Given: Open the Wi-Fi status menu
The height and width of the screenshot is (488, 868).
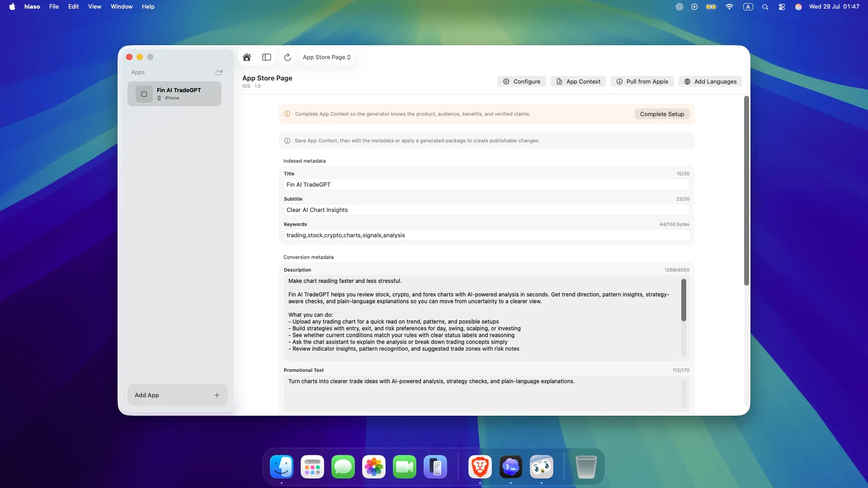Looking at the screenshot, I should 729,7.
